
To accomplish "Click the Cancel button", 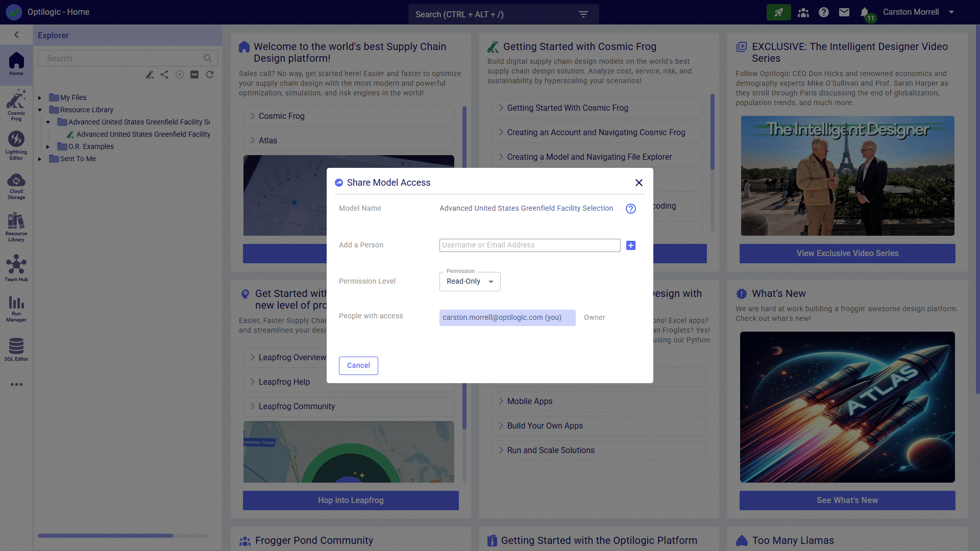I will pos(358,365).
